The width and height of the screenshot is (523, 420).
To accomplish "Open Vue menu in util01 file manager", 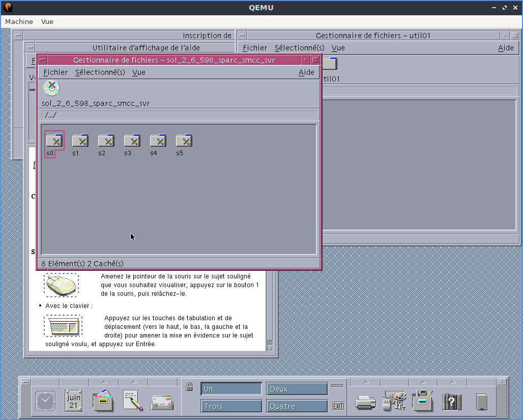I will [x=338, y=48].
